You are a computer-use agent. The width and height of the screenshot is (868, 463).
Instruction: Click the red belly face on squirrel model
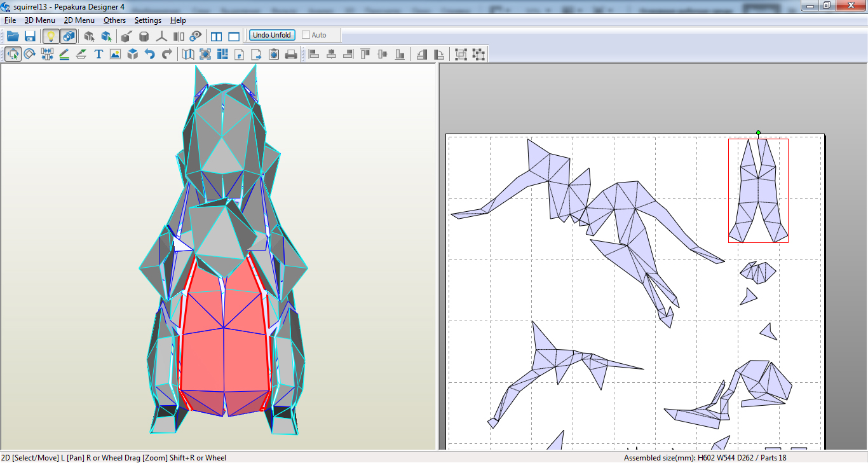point(222,343)
